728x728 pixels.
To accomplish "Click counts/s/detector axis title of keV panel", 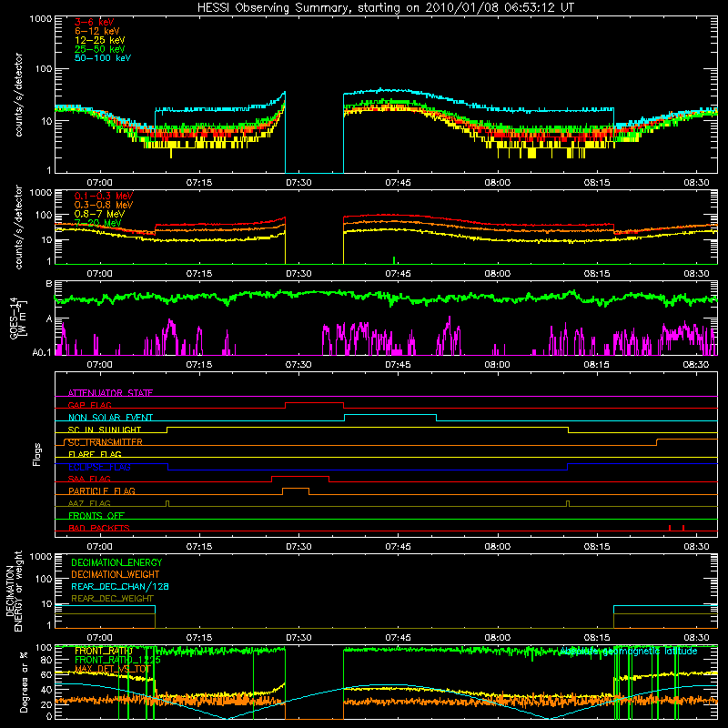I will tap(18, 95).
